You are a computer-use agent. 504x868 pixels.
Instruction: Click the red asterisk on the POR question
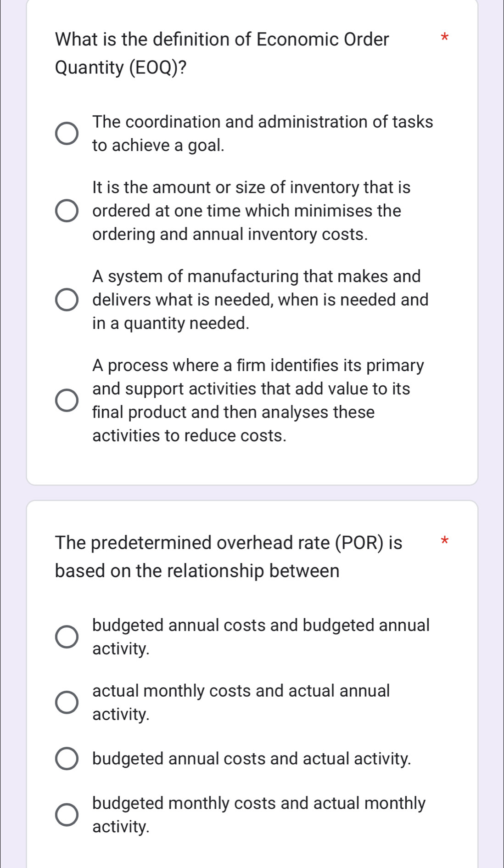pyautogui.click(x=443, y=541)
